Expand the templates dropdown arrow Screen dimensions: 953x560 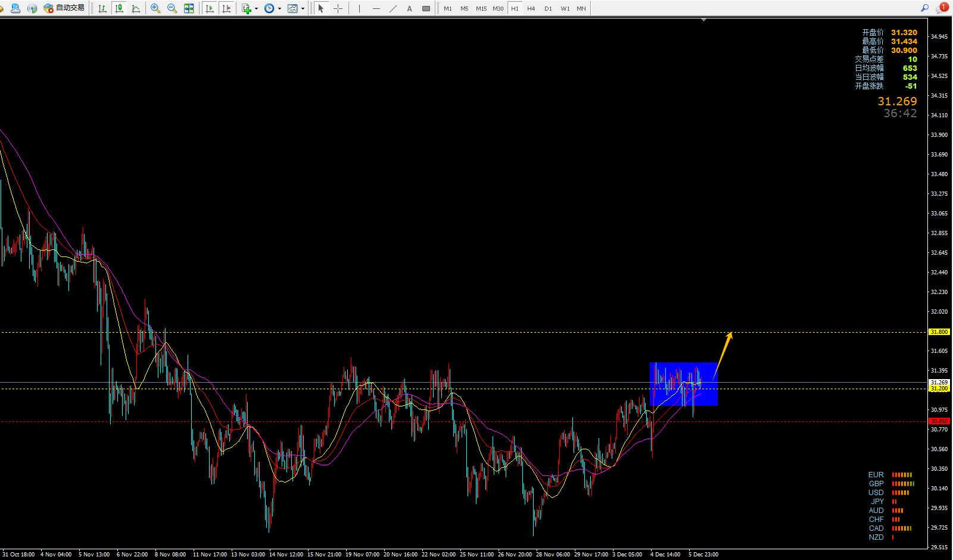pyautogui.click(x=303, y=8)
